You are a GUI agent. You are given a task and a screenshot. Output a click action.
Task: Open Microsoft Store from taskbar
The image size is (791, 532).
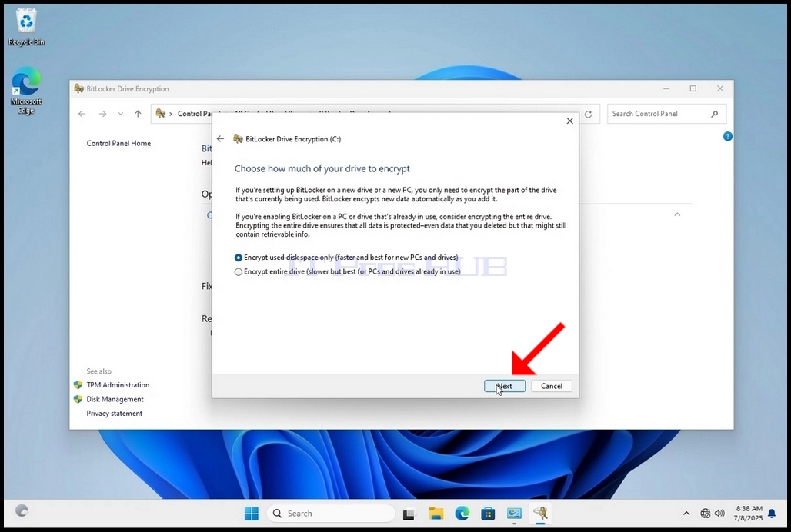488,514
